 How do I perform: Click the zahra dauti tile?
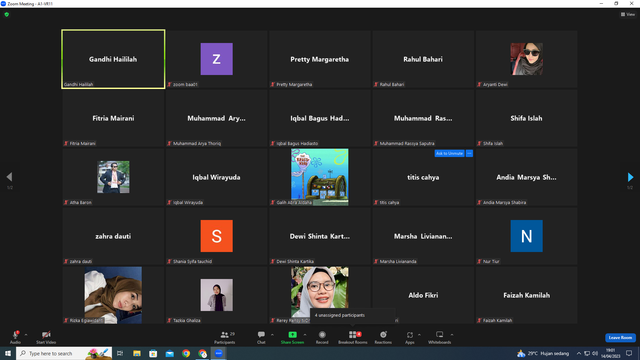tap(113, 236)
